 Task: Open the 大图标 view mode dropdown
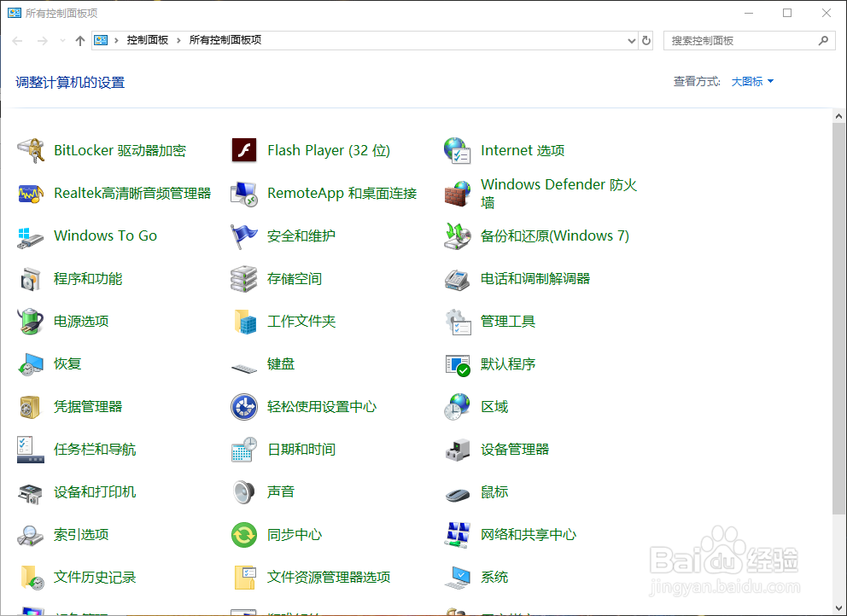(752, 82)
